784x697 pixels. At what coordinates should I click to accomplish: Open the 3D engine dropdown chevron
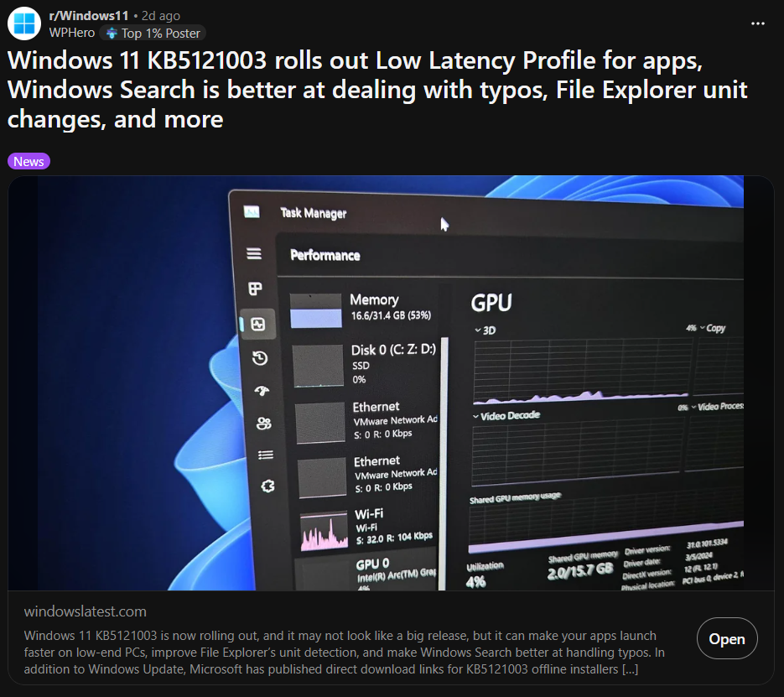click(x=478, y=330)
